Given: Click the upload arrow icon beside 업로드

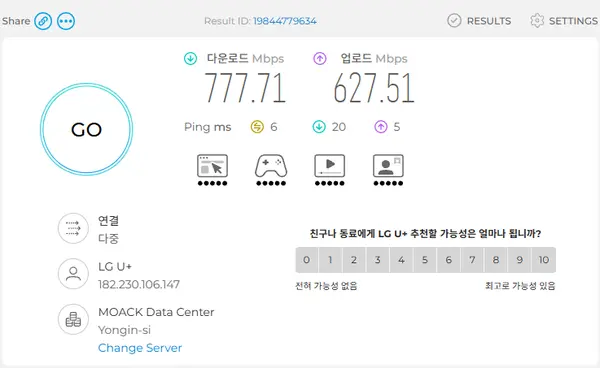Looking at the screenshot, I should (320, 59).
